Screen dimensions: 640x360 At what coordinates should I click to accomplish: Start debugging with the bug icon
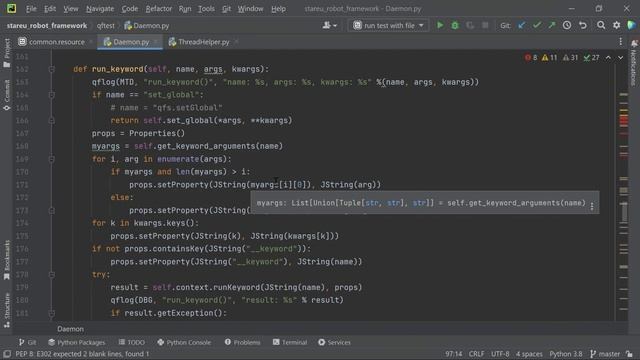pyautogui.click(x=455, y=25)
